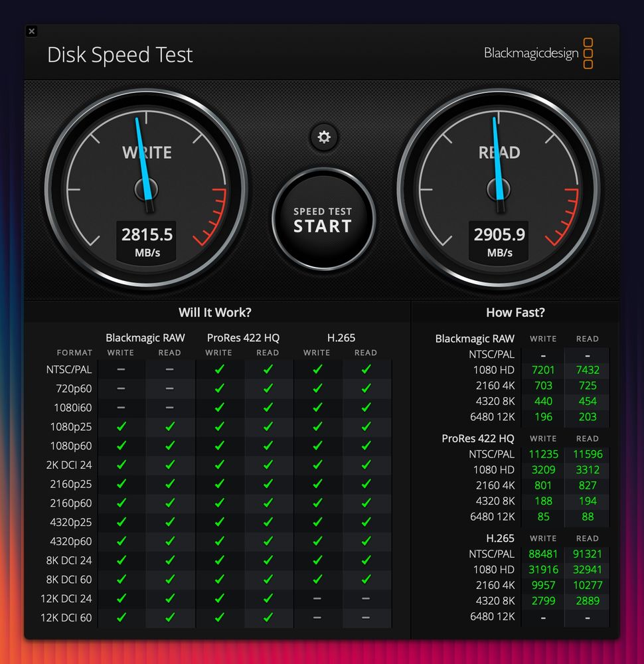
Task: Select the 12K DCI 60 format row label
Action: click(x=66, y=618)
